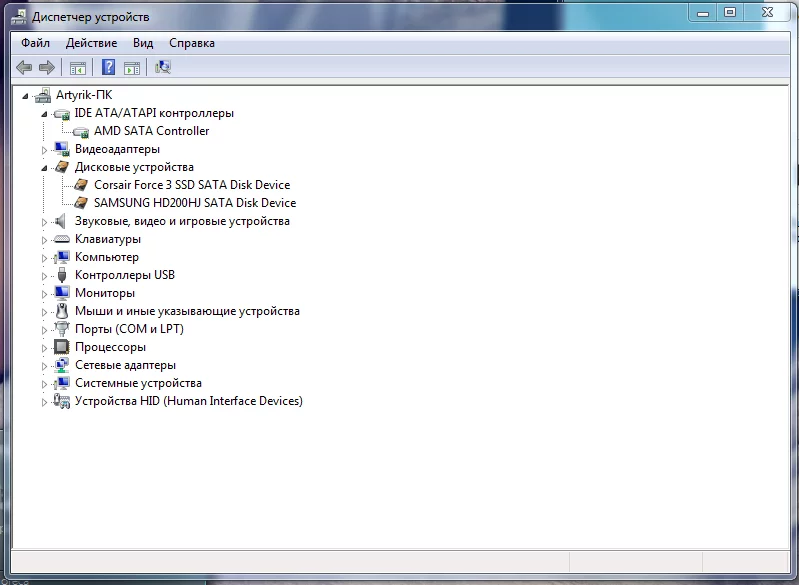Expand Устройства HID node
This screenshot has width=799, height=585.
click(44, 402)
